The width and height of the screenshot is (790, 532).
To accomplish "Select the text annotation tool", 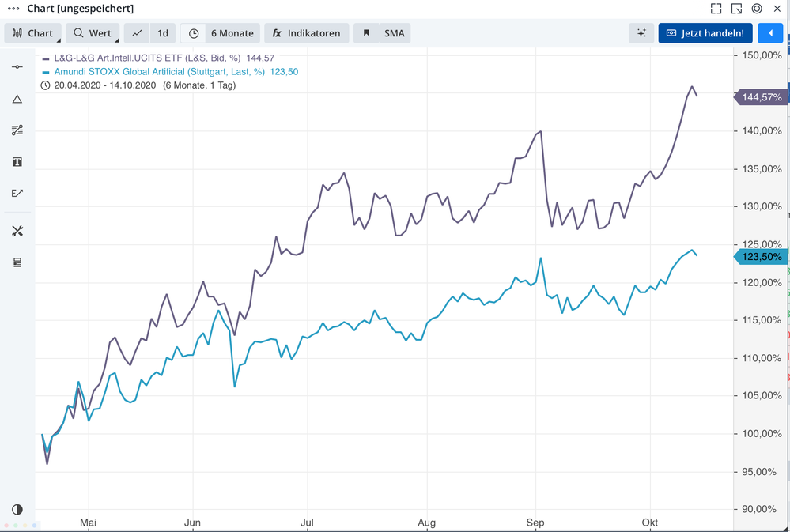I will pos(17,162).
